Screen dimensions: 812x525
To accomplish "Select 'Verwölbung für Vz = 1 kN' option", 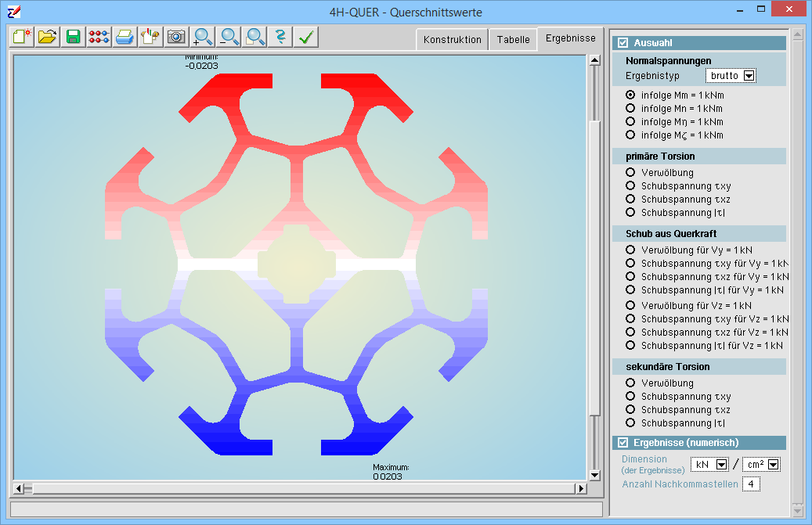I will [630, 305].
